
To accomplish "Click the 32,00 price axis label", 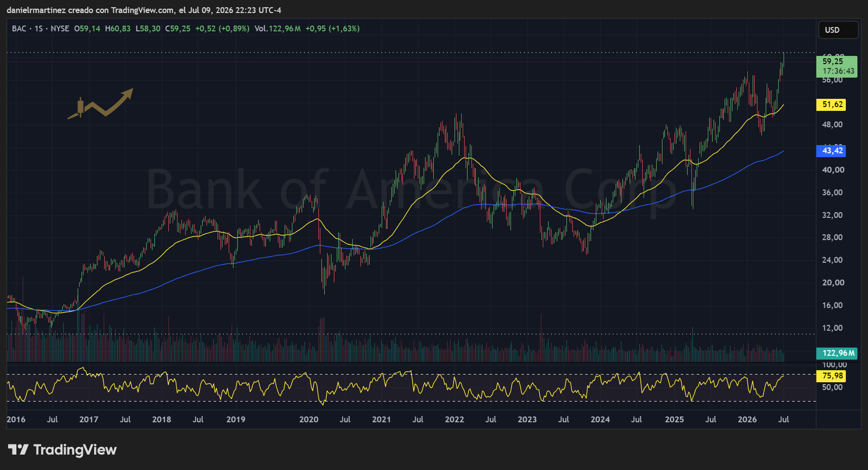I will pos(833,215).
